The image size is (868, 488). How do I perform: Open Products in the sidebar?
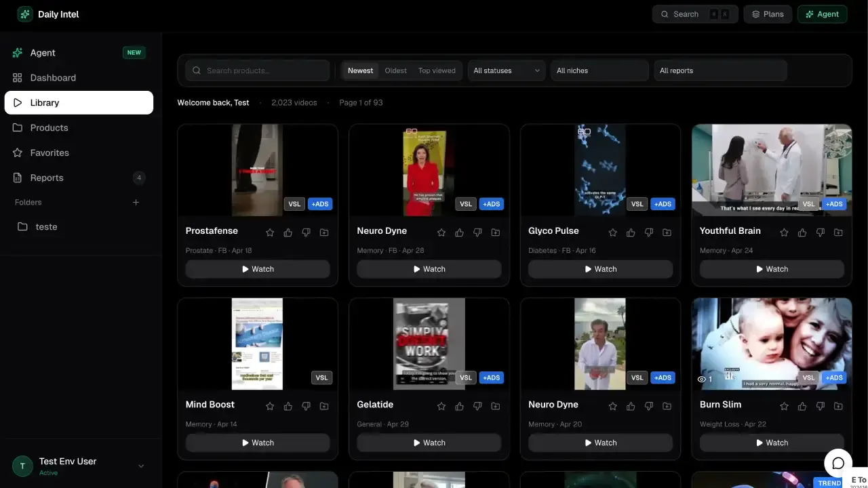79,128
